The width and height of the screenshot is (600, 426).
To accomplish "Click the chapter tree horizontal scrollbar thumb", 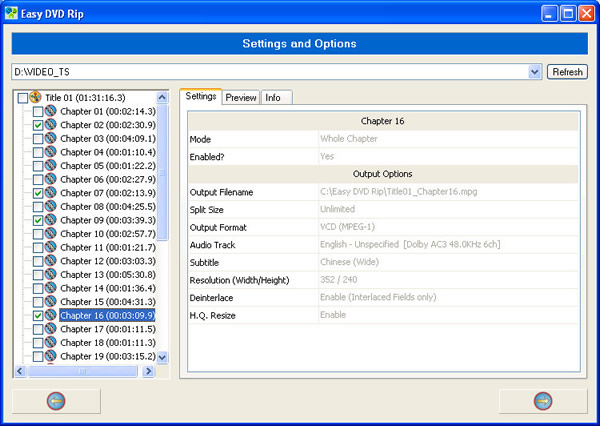I will tap(82, 371).
